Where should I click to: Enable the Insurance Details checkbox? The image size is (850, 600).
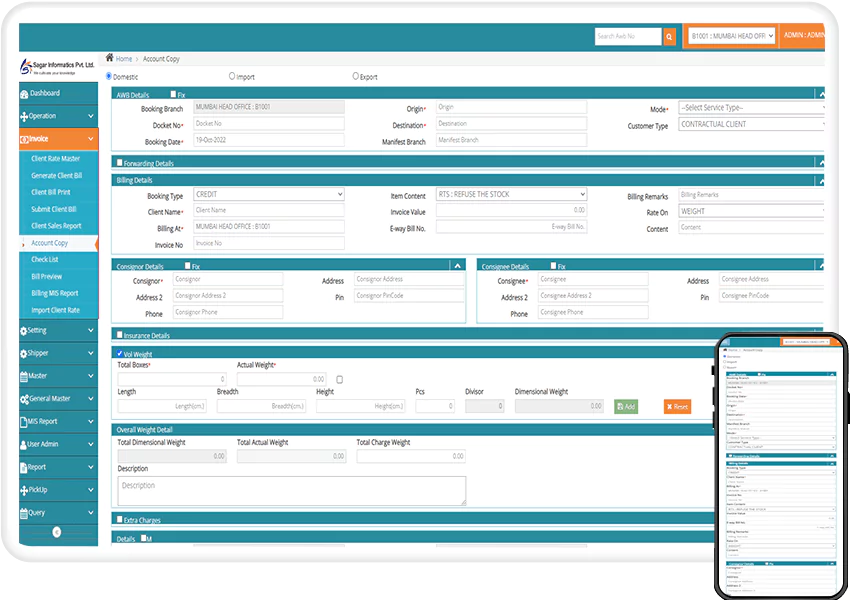click(x=120, y=335)
